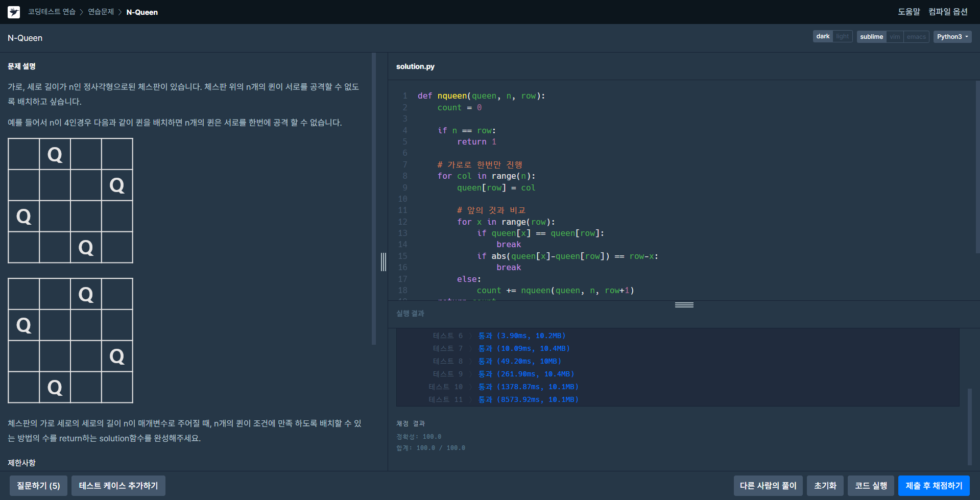Click the first 4x4 chessboard example image

70,201
